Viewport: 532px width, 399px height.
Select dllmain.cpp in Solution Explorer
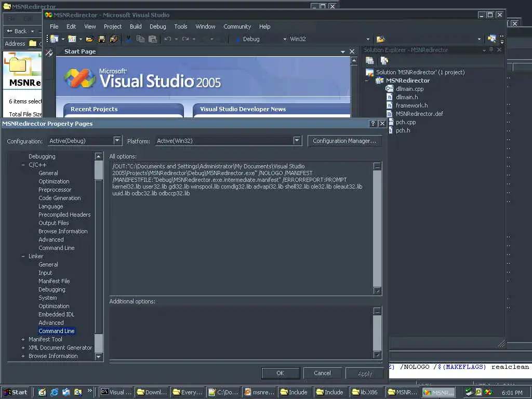(x=409, y=89)
